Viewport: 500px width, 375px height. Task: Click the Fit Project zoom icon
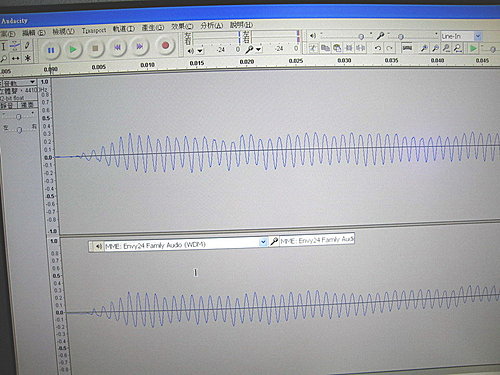pyautogui.click(x=458, y=48)
